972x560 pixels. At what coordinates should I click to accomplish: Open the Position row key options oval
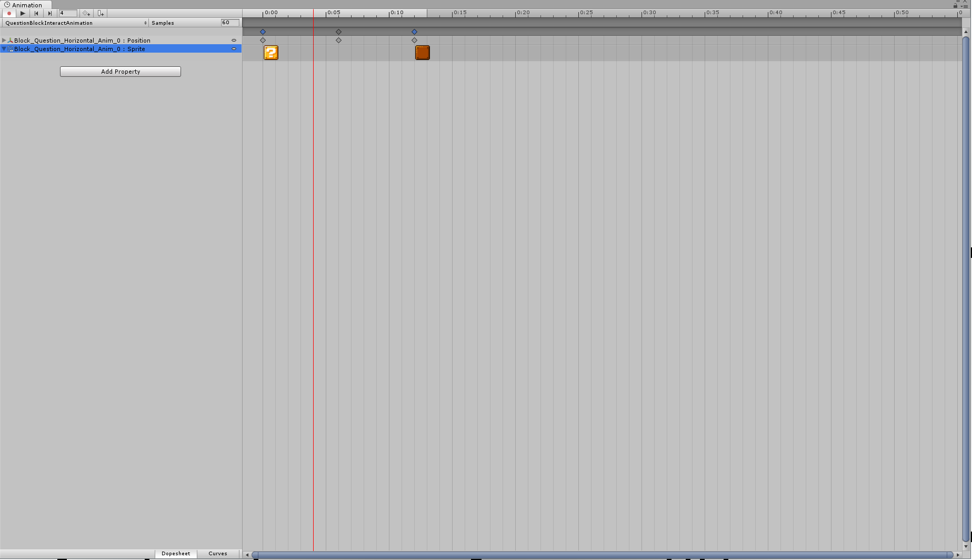[x=234, y=40]
